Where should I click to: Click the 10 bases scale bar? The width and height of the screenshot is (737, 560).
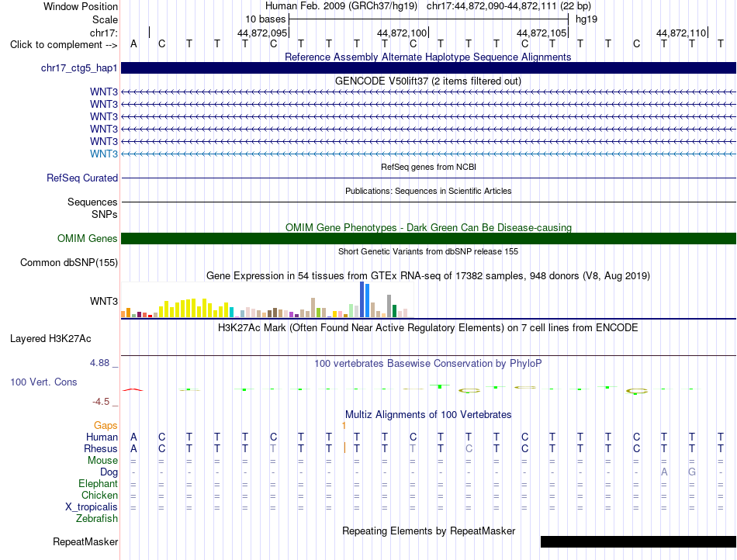(x=429, y=19)
